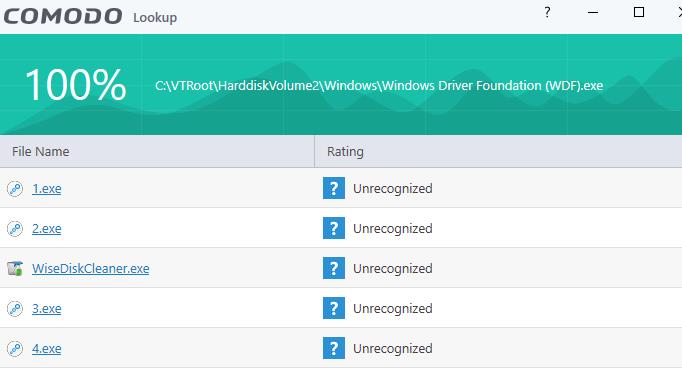Open the 2.exe file link

[x=47, y=229]
